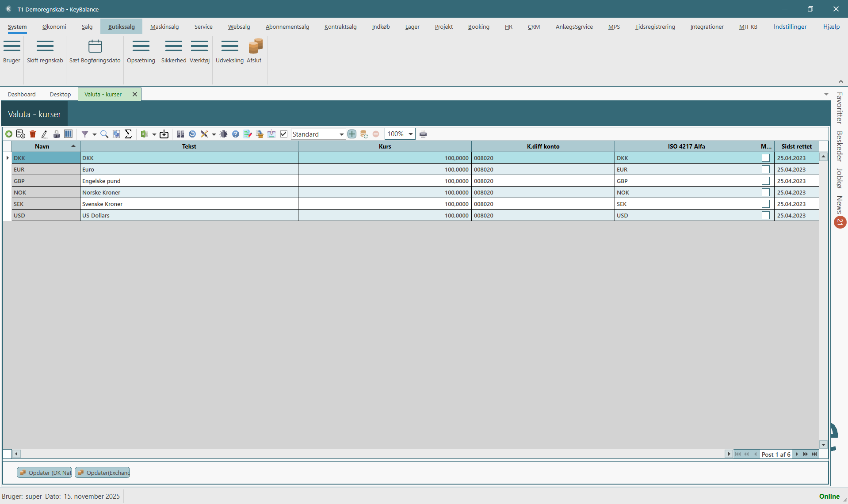Open the Økonomi menu
Screen dimensions: 848x504
pyautogui.click(x=54, y=27)
